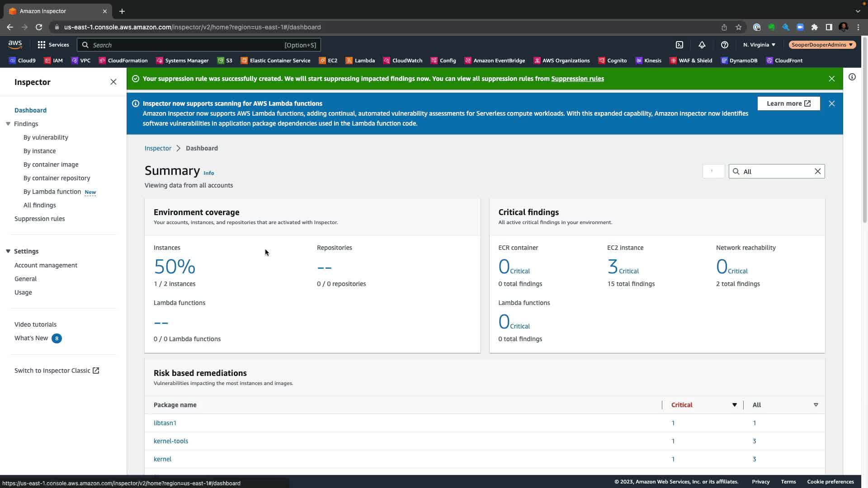This screenshot has height=488, width=868.
Task: Sort table by Critical column arrow
Action: pos(734,405)
